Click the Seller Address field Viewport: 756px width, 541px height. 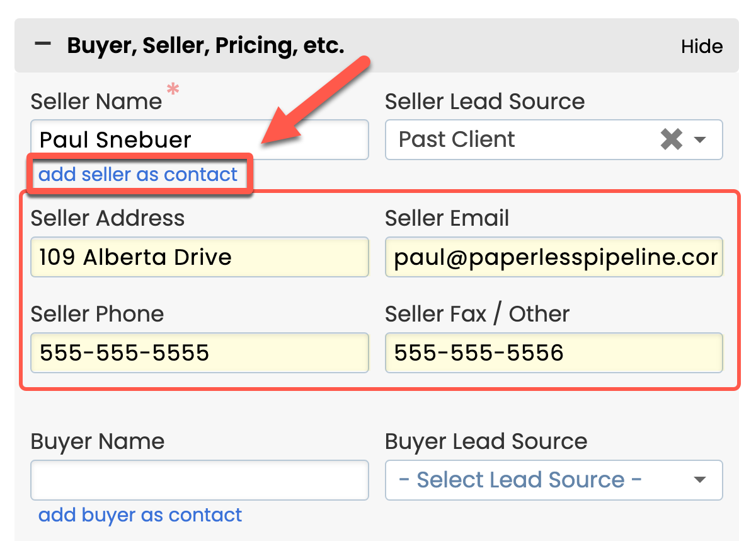click(199, 257)
